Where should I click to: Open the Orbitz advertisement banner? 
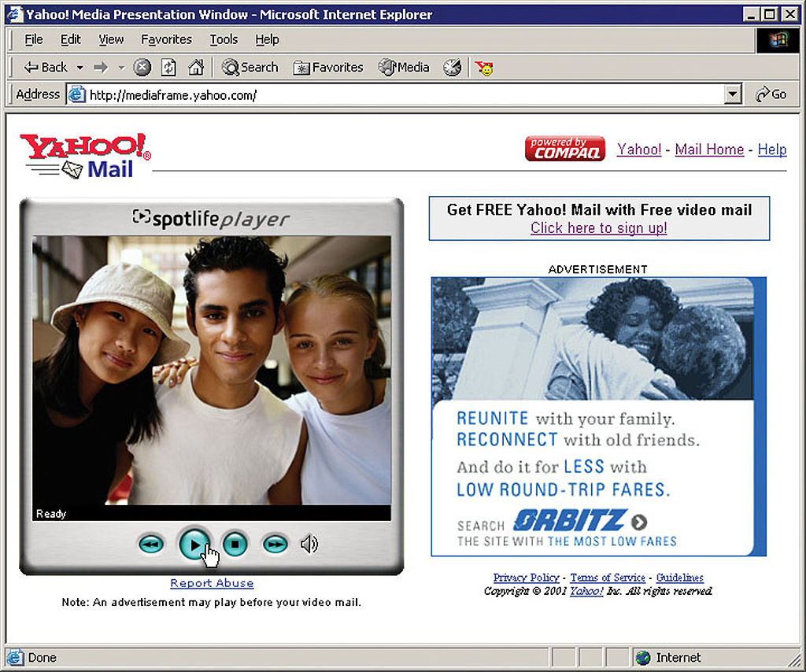pos(597,416)
